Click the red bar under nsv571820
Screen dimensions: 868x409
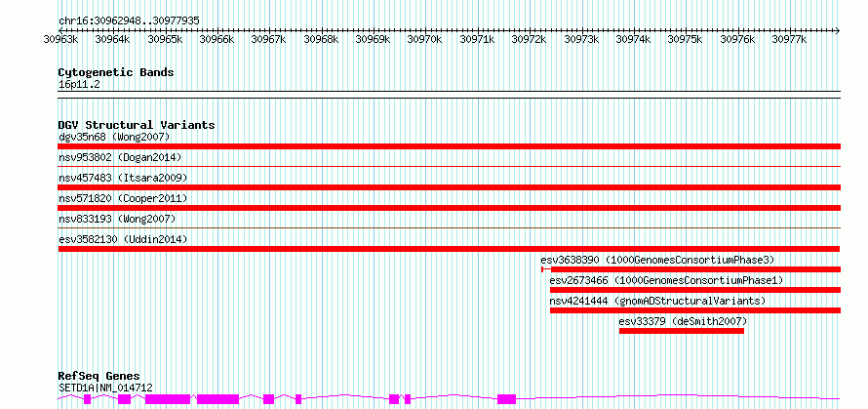pyautogui.click(x=450, y=208)
